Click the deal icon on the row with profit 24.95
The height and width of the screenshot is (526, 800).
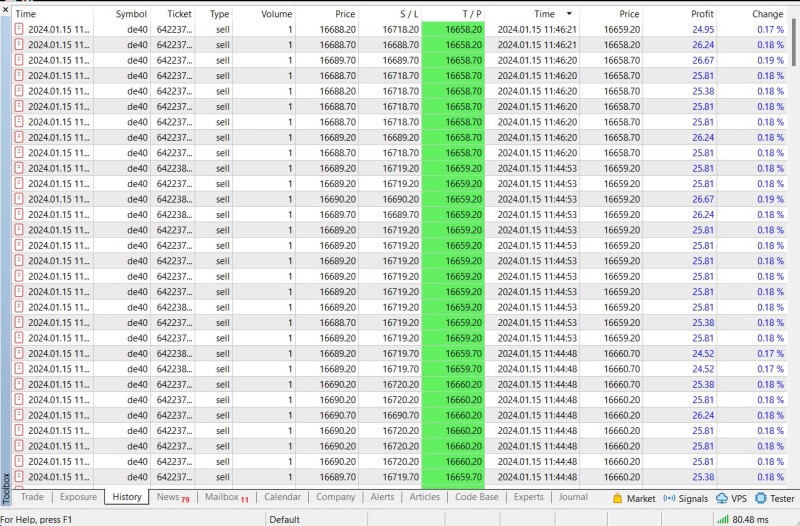pyautogui.click(x=19, y=29)
